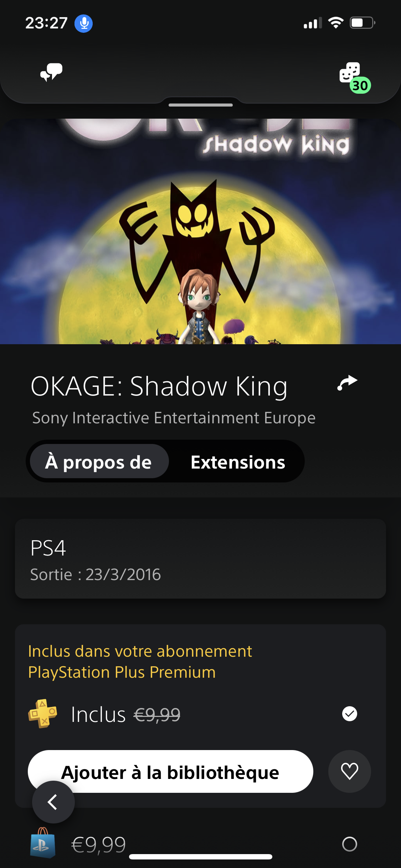Tap Ajouter à la bibliothèque button
This screenshot has height=868, width=401.
[x=170, y=771]
